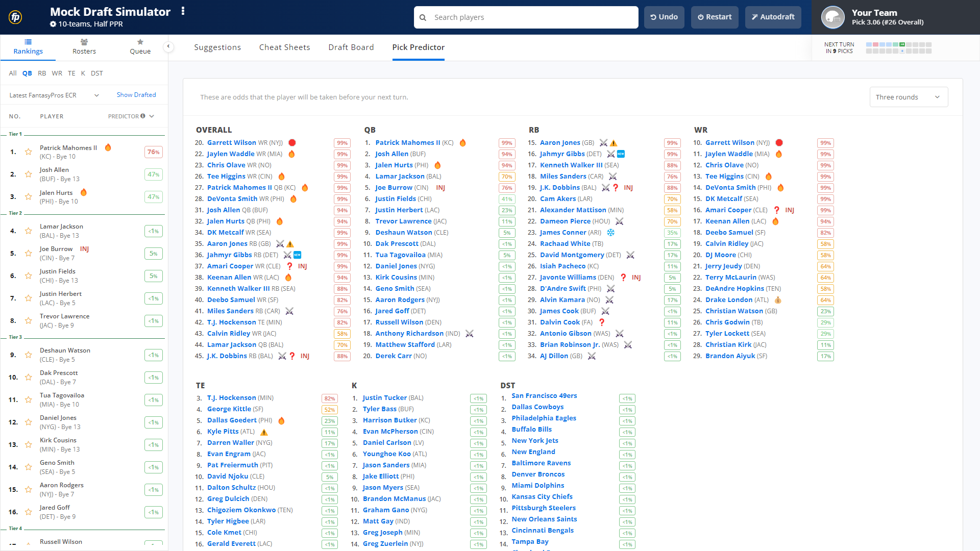Toggle Autodraft feature on
980x551 pixels.
[x=772, y=17]
